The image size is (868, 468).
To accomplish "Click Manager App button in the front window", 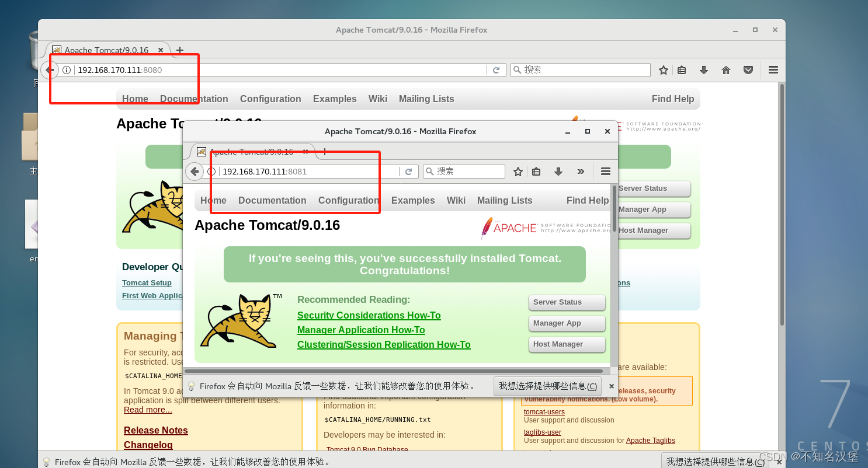I will [567, 323].
